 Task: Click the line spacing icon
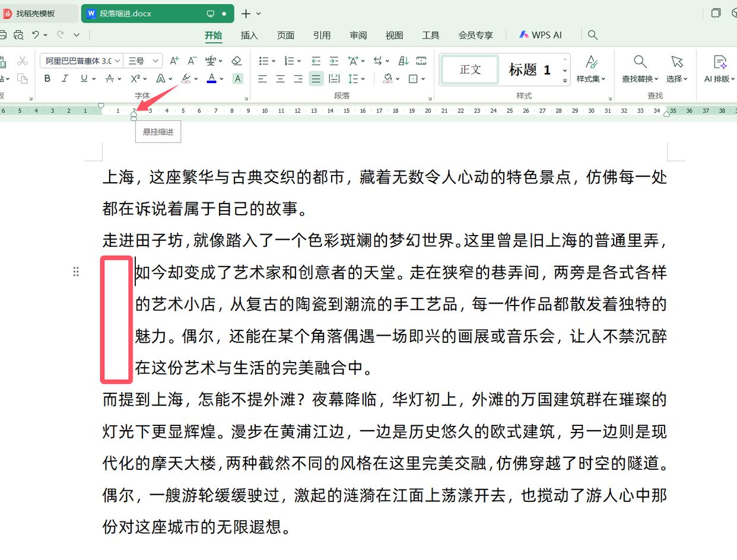point(354,78)
